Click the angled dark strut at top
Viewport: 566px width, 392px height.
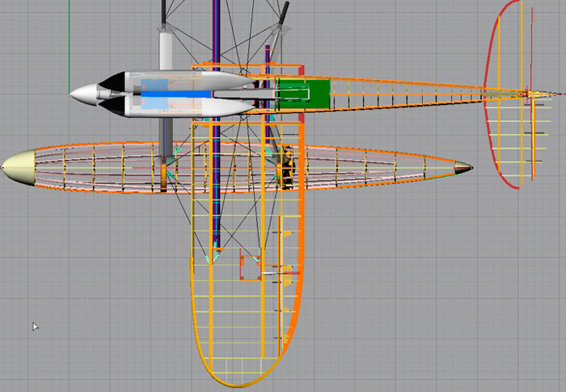283,15
